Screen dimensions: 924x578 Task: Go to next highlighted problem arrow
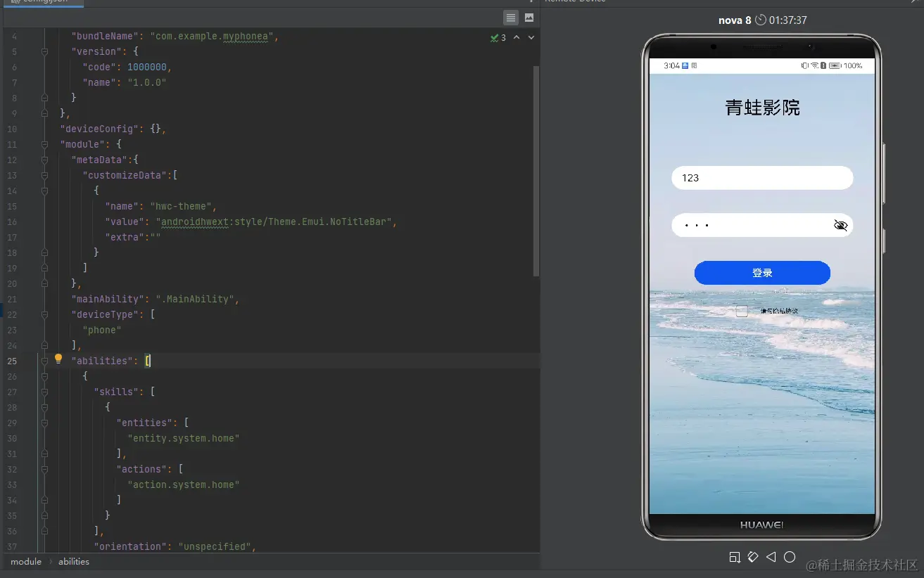click(531, 37)
